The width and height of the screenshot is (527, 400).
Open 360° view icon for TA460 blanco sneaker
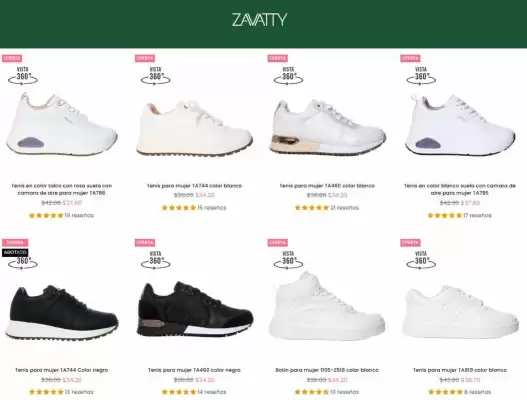[288, 76]
